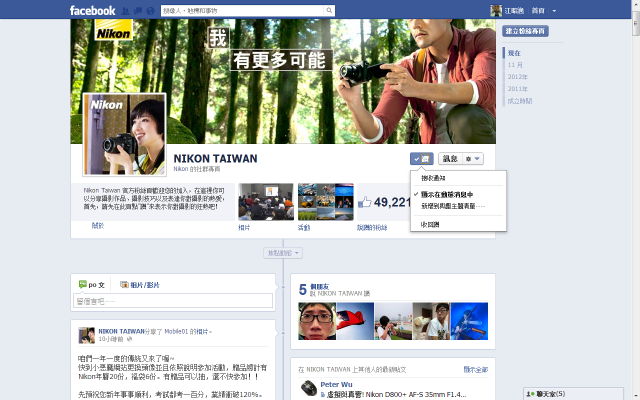Open the first friend photo with glasses
640x400 pixels.
click(317, 321)
